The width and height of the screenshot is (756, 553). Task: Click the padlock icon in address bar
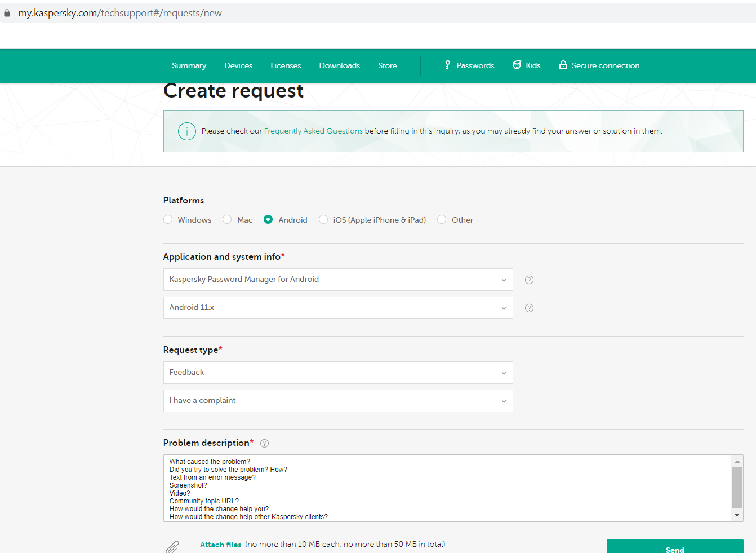point(7,13)
